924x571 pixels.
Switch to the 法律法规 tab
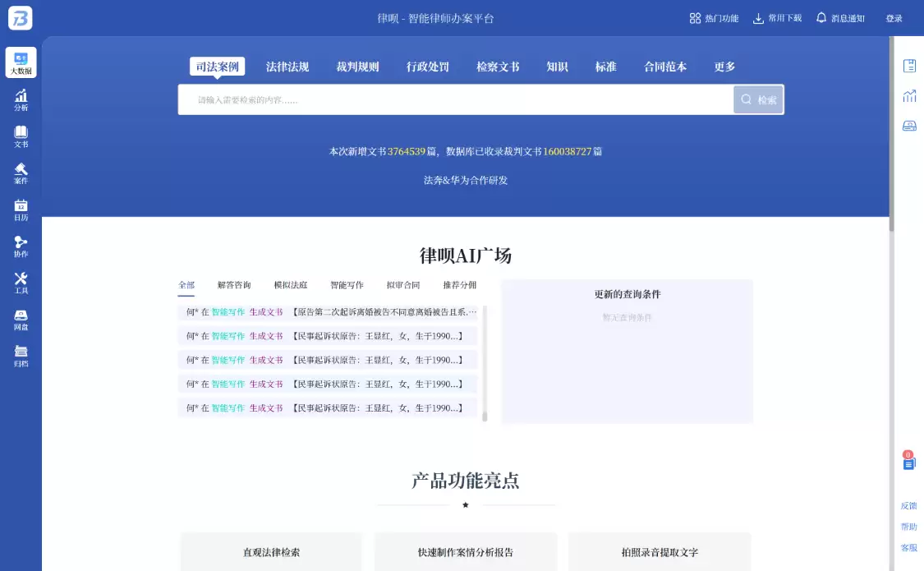click(x=286, y=67)
